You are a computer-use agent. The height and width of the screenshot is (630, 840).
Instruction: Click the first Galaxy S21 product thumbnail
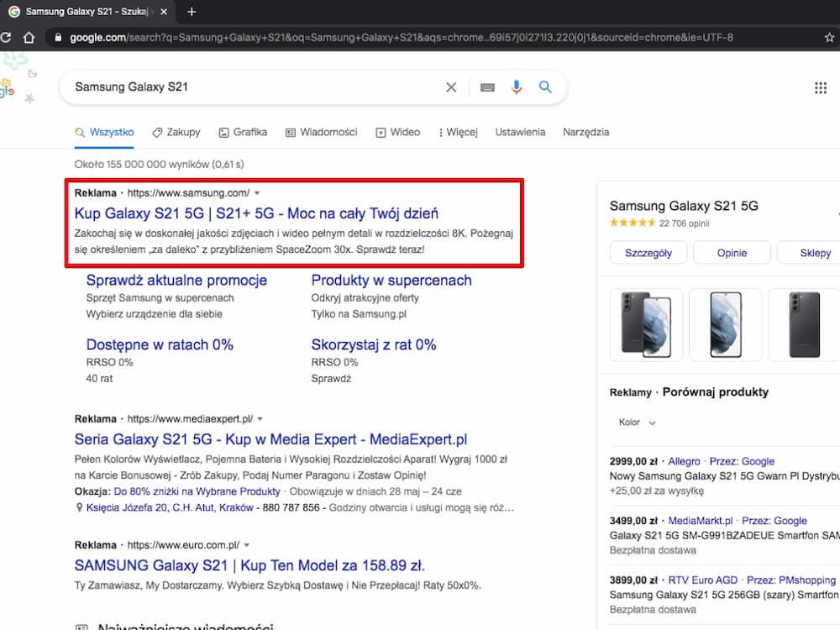pos(646,324)
